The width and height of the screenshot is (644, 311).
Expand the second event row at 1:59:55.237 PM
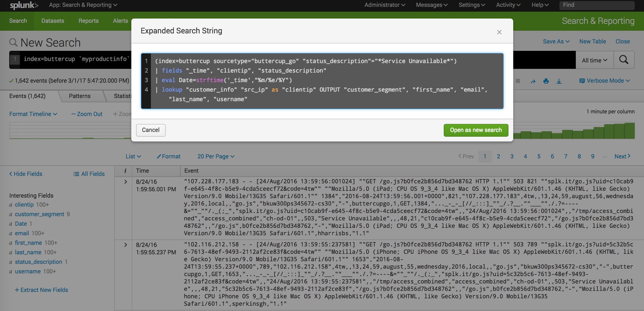pos(125,245)
